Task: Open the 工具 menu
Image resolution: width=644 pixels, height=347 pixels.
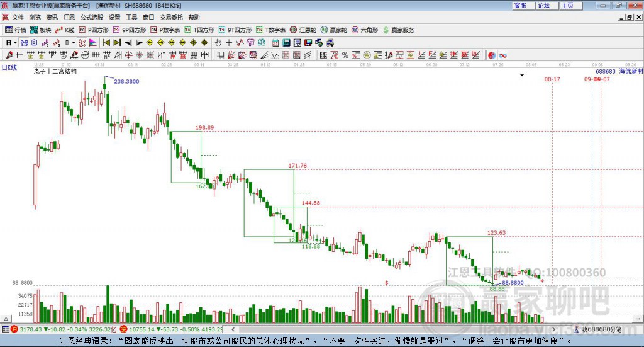Action: (131, 17)
